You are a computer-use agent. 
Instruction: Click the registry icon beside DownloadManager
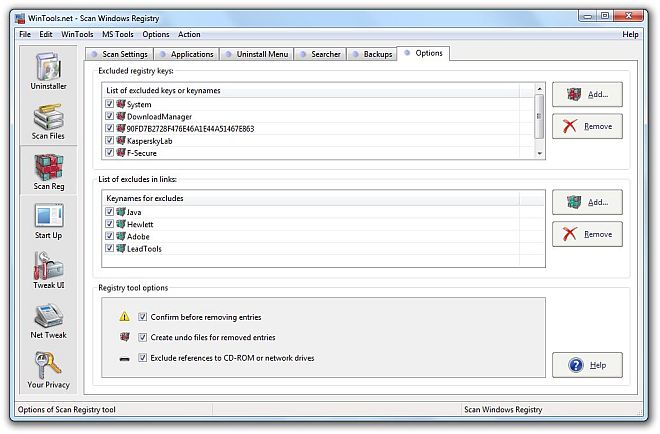click(121, 116)
